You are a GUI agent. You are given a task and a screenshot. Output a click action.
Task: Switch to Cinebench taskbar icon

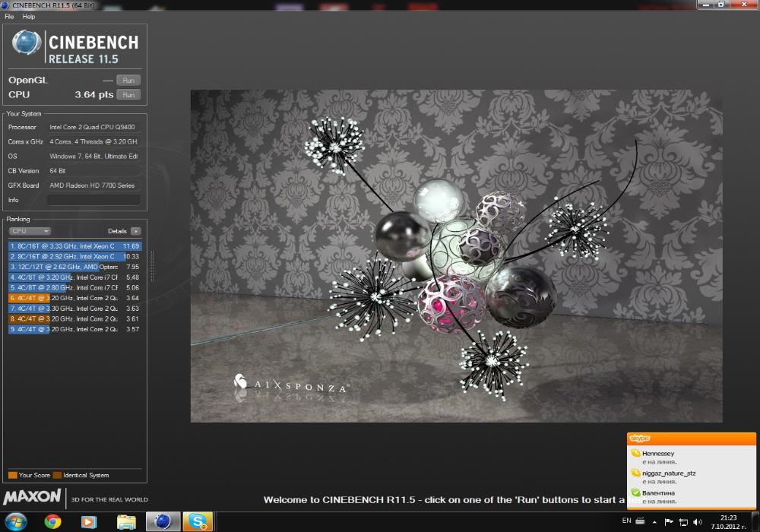coord(163,522)
